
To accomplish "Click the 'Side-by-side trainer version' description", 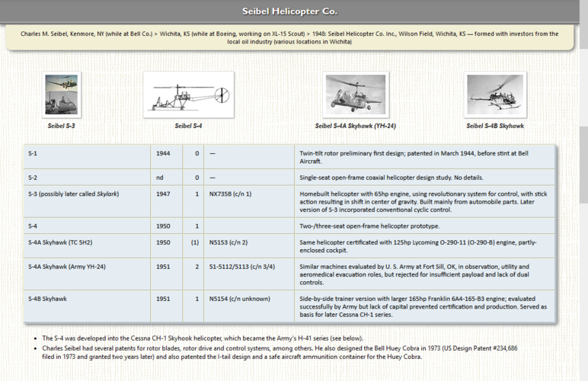I will (x=424, y=306).
